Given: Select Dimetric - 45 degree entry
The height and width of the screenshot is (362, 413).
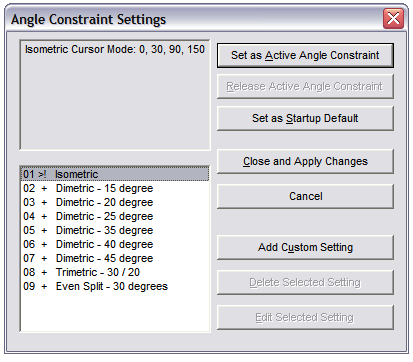Looking at the screenshot, I should point(115,258).
